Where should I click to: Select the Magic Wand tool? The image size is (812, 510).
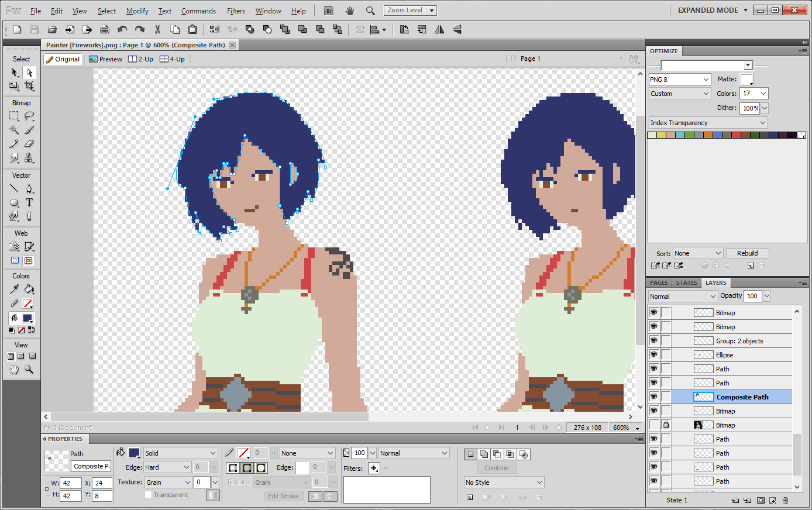point(14,130)
